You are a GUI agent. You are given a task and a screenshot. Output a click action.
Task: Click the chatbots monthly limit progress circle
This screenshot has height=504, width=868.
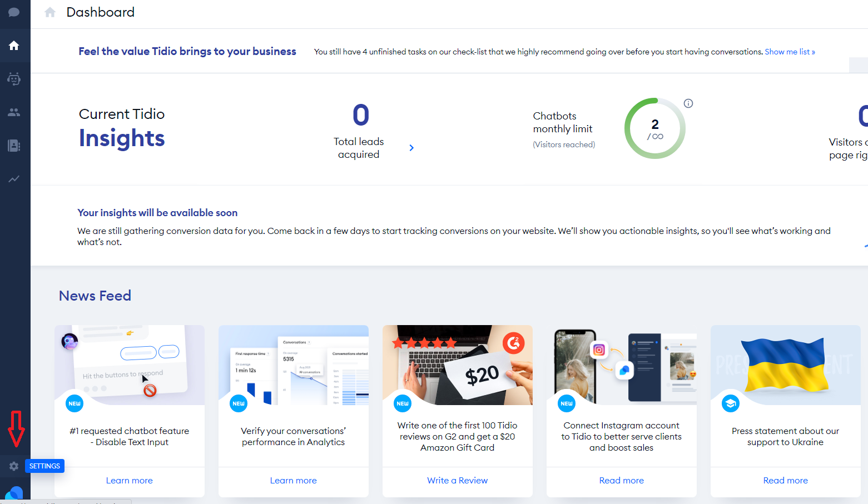[655, 129]
